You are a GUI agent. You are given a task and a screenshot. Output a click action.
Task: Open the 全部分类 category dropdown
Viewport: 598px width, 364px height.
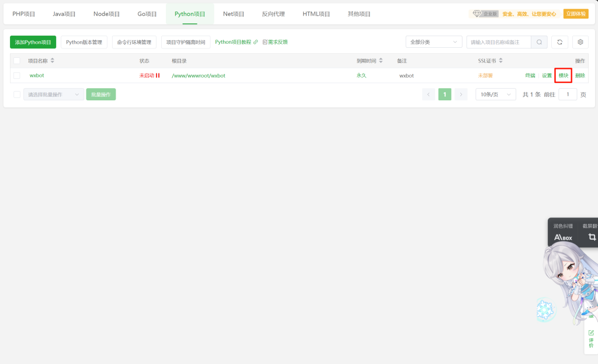click(433, 42)
